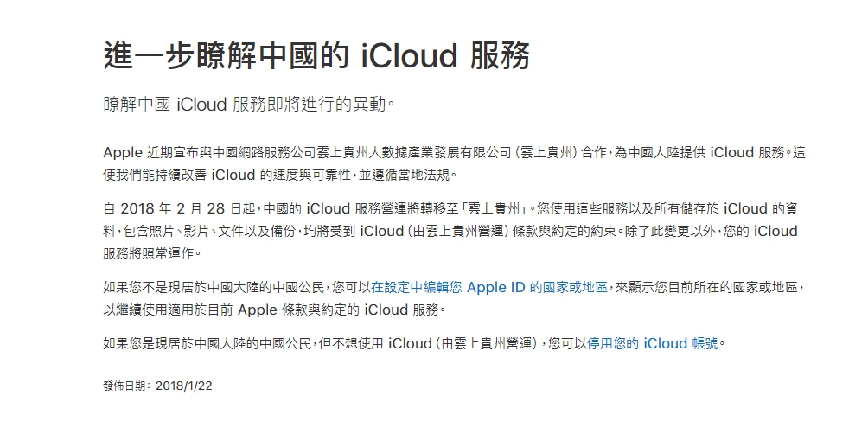Click the text 如果您是現居於中國大陸的中國公民
Viewport: 868px width, 434px height.
[208, 343]
